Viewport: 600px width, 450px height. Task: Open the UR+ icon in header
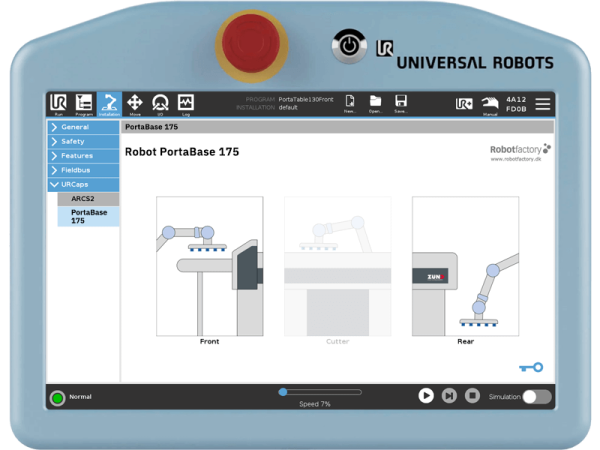click(x=464, y=104)
